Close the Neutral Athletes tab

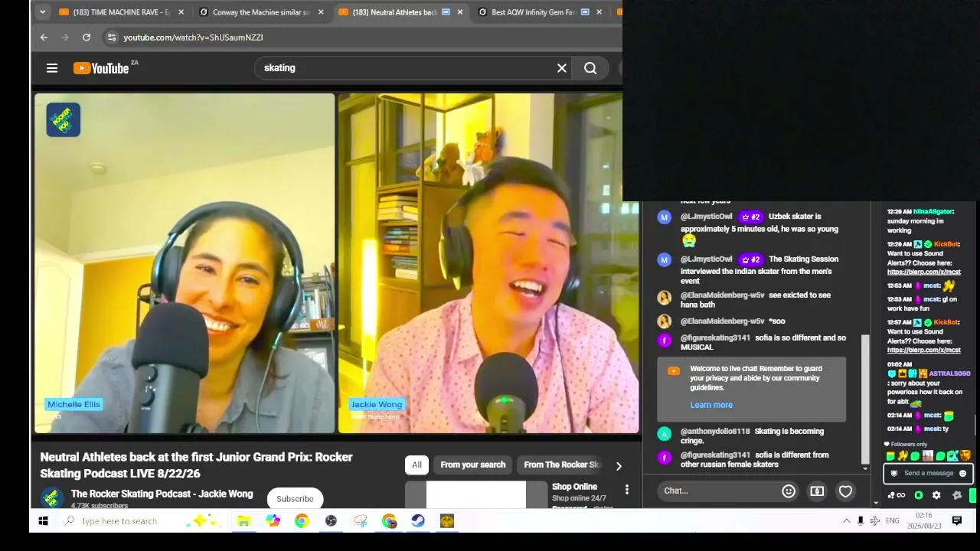pos(460,12)
